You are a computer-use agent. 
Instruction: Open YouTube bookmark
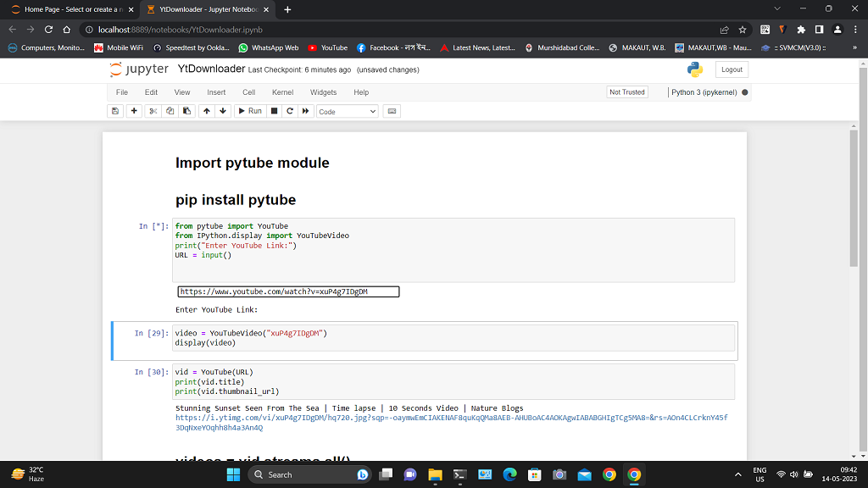coord(328,47)
